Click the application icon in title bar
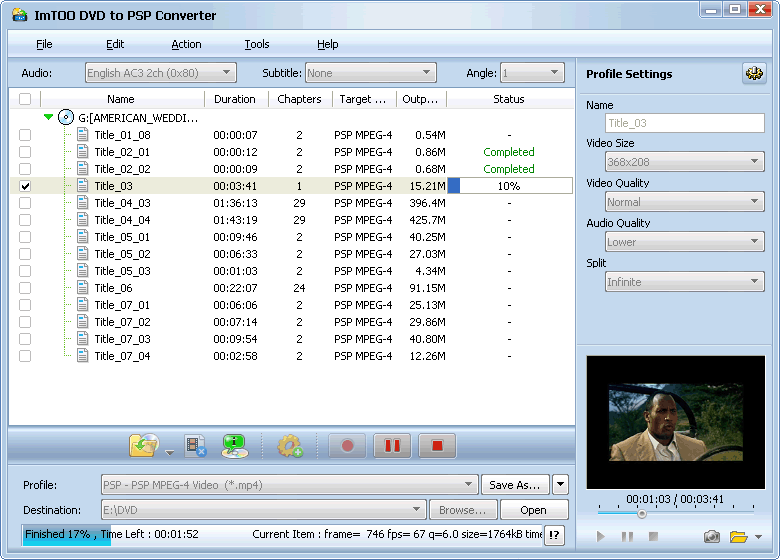 [x=19, y=15]
